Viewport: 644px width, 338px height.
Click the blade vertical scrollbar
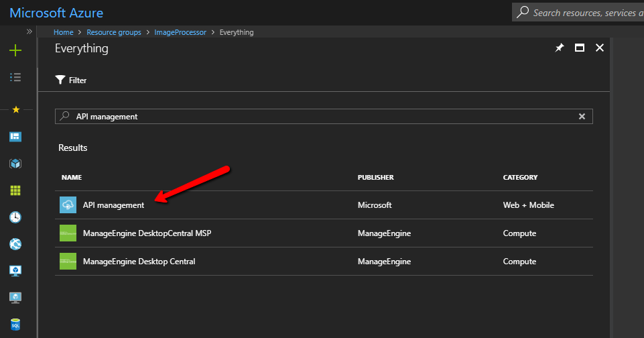tap(611, 188)
